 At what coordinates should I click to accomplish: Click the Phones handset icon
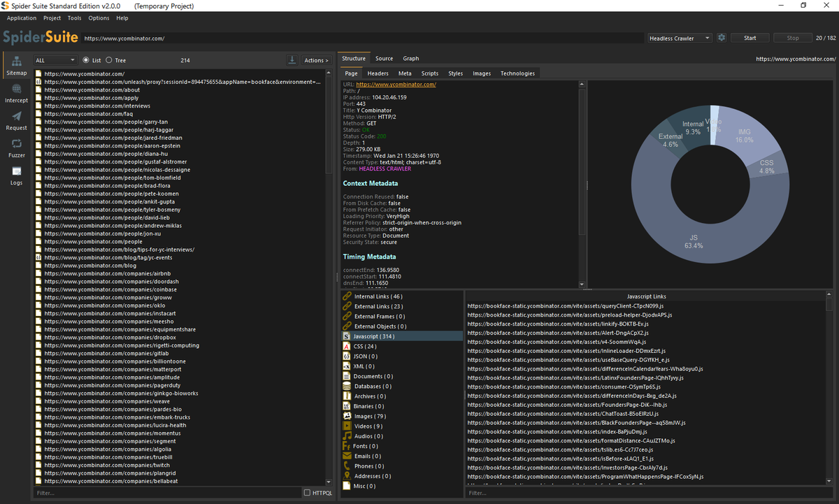click(x=347, y=466)
